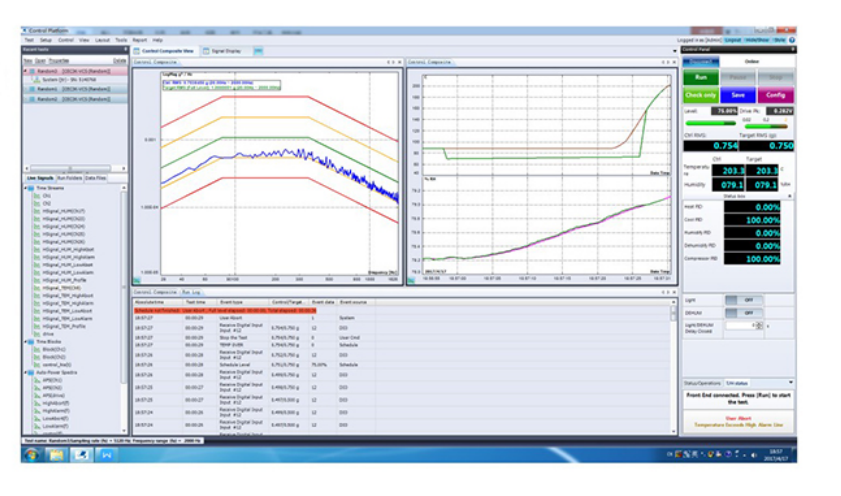The height and width of the screenshot is (496, 841).
Task: Open the Status/Operations panel dropdown arrow
Action: click(x=791, y=383)
